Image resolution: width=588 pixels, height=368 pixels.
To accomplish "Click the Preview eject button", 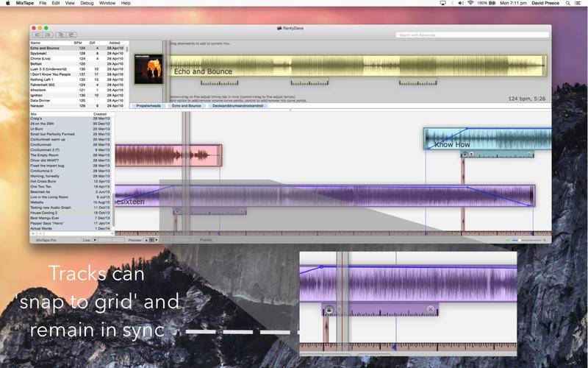I will [146, 240].
